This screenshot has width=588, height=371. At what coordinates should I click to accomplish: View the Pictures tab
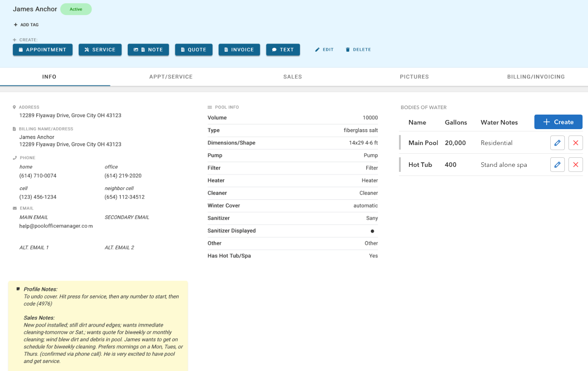(x=414, y=77)
